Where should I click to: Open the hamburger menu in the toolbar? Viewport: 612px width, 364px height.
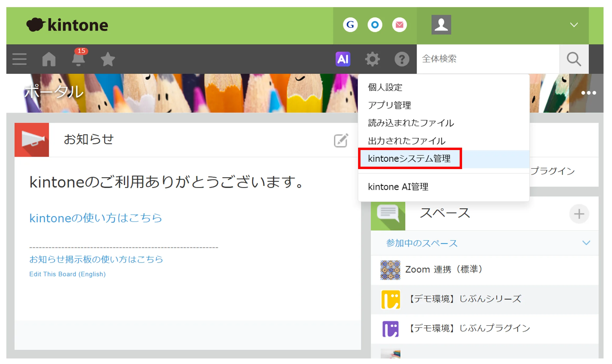(19, 59)
